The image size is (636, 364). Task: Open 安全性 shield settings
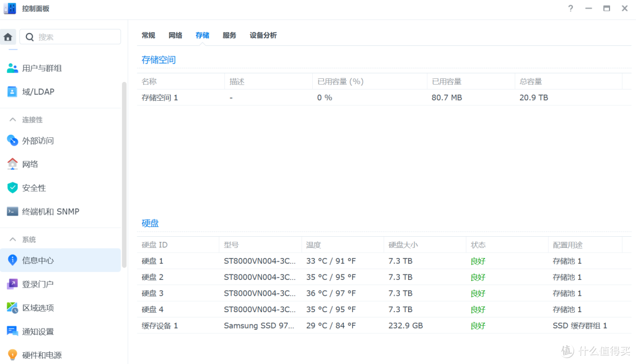point(34,188)
